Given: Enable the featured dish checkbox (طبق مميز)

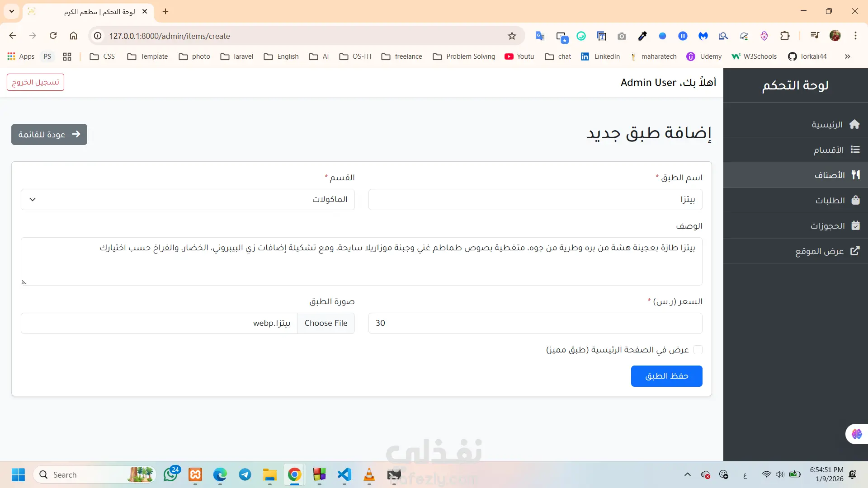Looking at the screenshot, I should click(698, 350).
